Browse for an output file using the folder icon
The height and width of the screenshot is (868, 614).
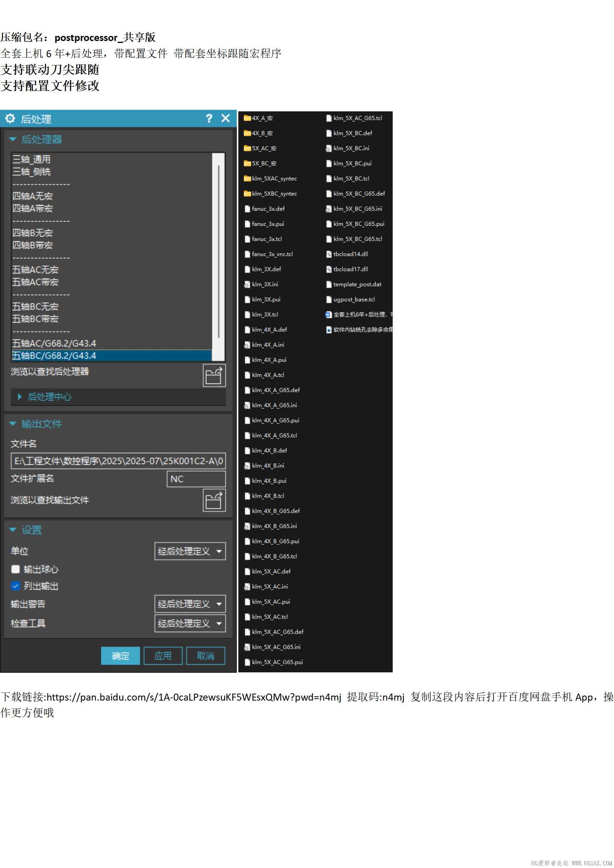coord(214,500)
